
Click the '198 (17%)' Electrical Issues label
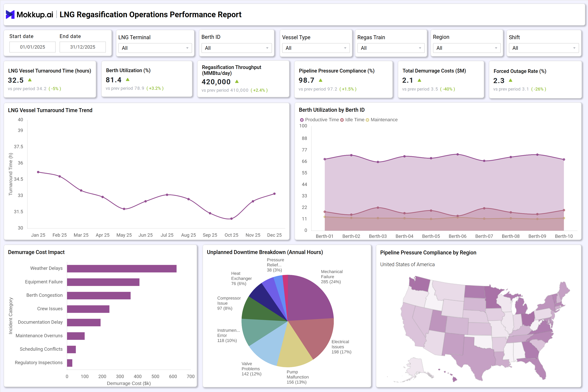[341, 352]
